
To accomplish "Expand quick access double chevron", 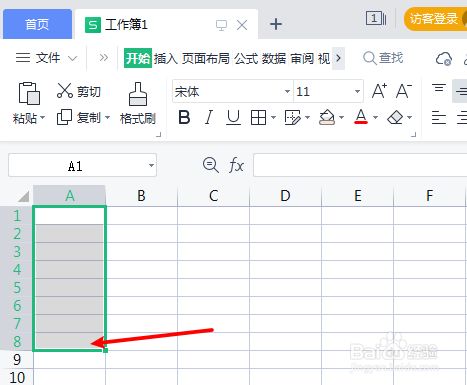I will pos(104,58).
